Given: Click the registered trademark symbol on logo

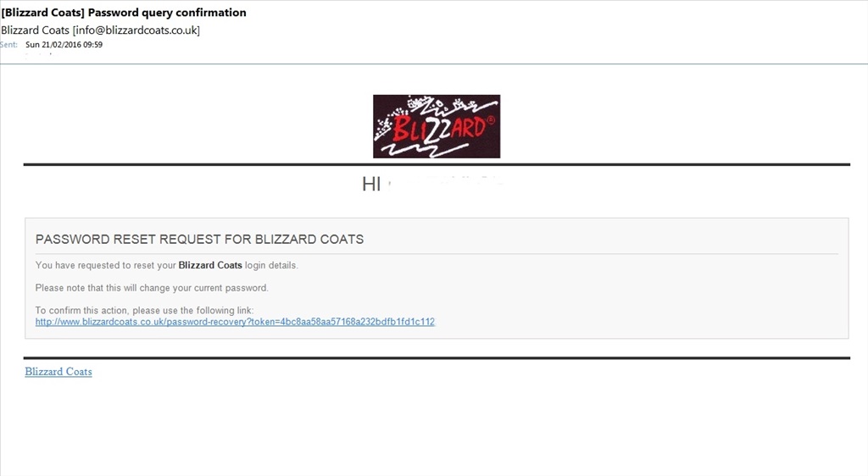Looking at the screenshot, I should tap(491, 120).
